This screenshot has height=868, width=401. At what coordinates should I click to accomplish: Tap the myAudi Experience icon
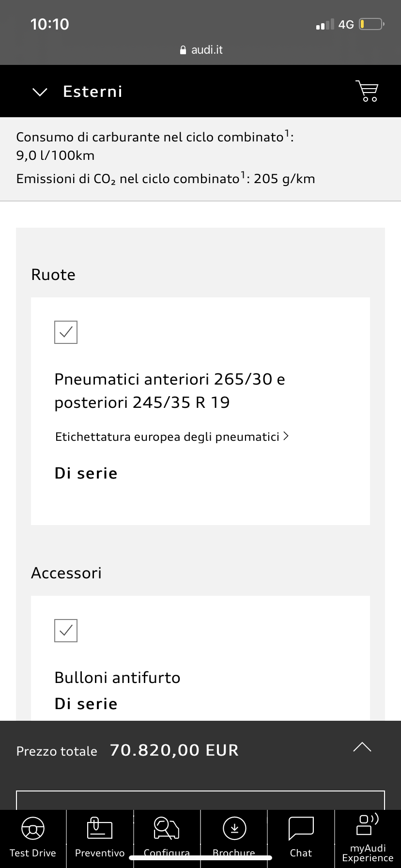pos(368,824)
